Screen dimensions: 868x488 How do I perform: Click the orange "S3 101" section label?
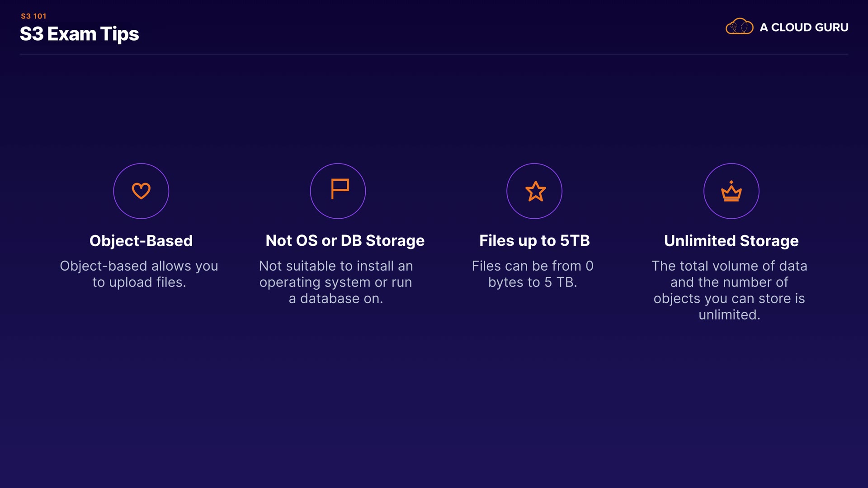[x=33, y=16]
